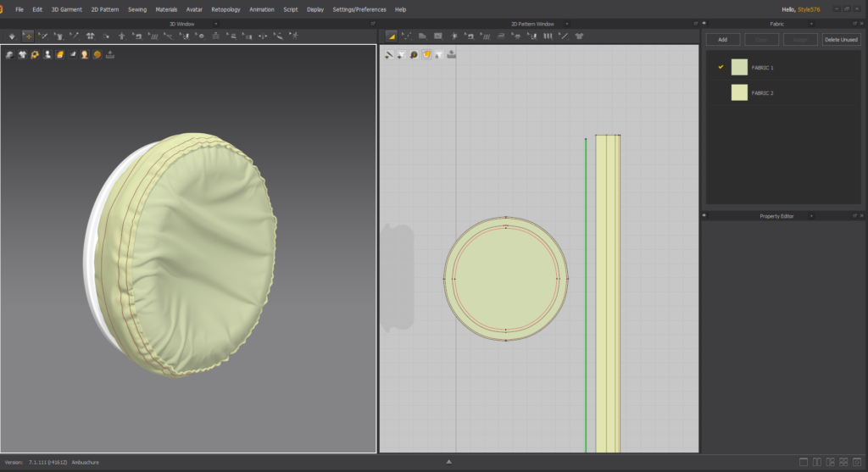The width and height of the screenshot is (868, 472).
Task: Click the garment display icon in 3D view
Action: pos(22,55)
